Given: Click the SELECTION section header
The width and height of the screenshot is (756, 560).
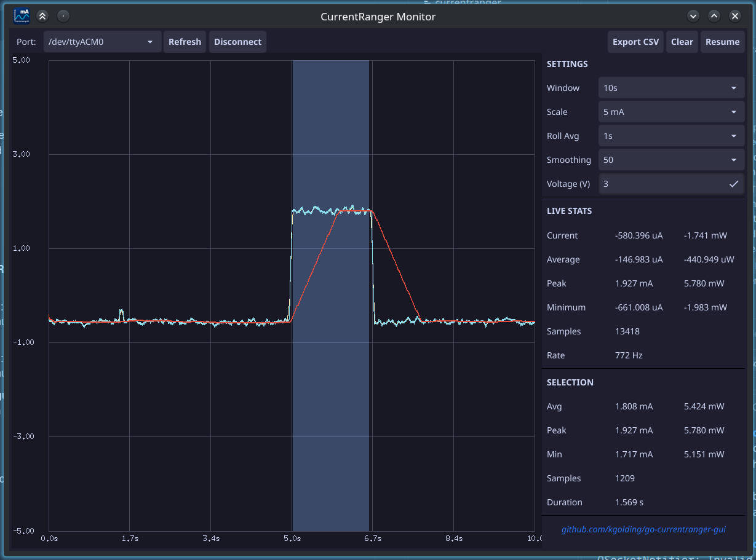Looking at the screenshot, I should click(x=570, y=382).
